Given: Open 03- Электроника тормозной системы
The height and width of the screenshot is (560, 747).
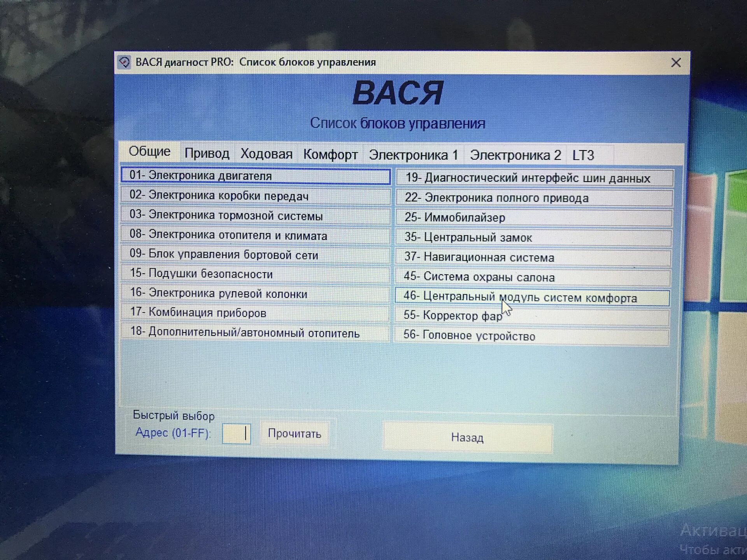Looking at the screenshot, I should click(x=256, y=215).
